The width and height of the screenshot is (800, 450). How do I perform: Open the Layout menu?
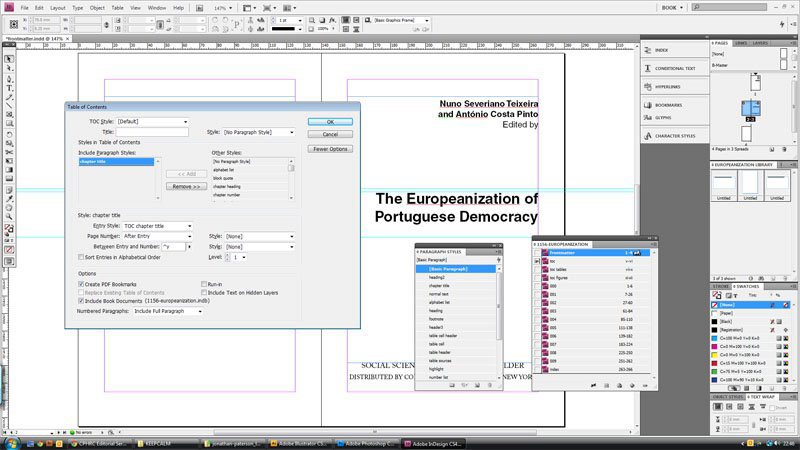point(58,8)
